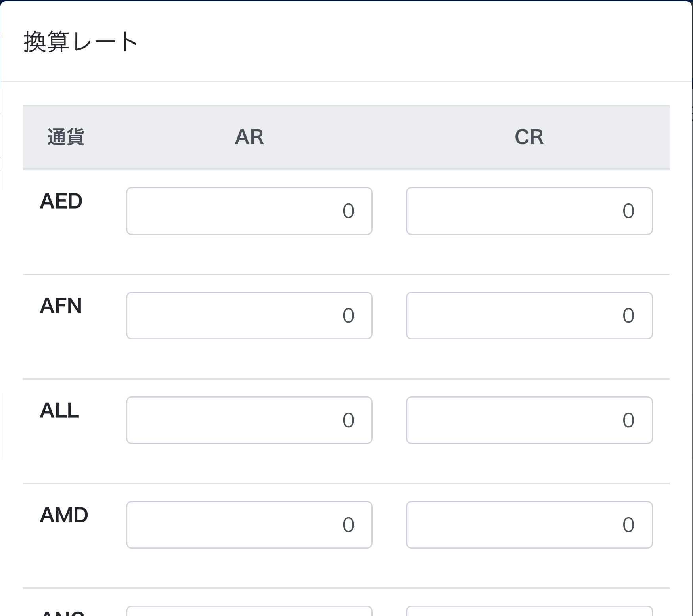
Task: Click the cut-off ANG currency label
Action: pos(63,613)
